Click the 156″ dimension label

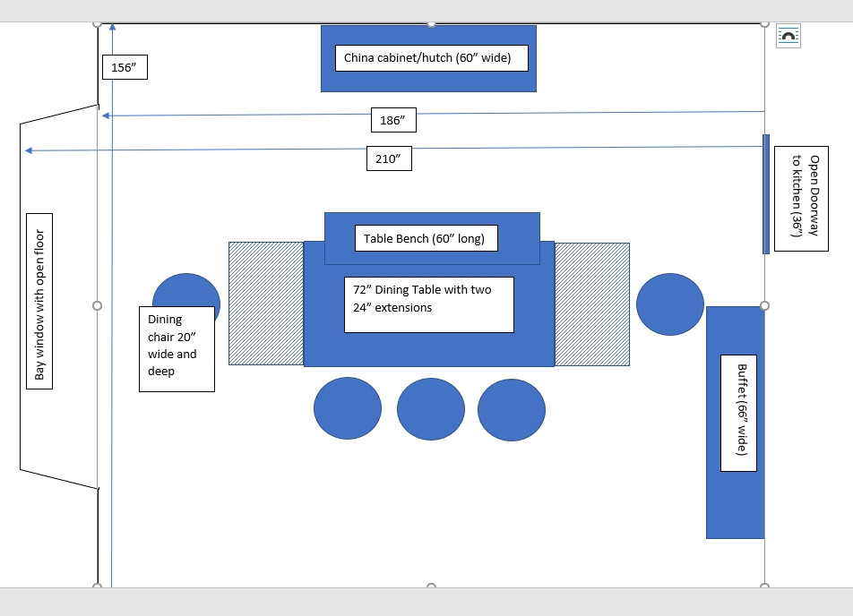[x=125, y=67]
